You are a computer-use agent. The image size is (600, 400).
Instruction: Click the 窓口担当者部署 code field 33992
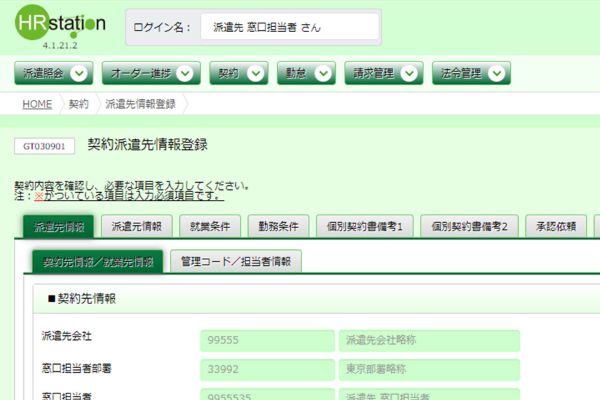(266, 369)
